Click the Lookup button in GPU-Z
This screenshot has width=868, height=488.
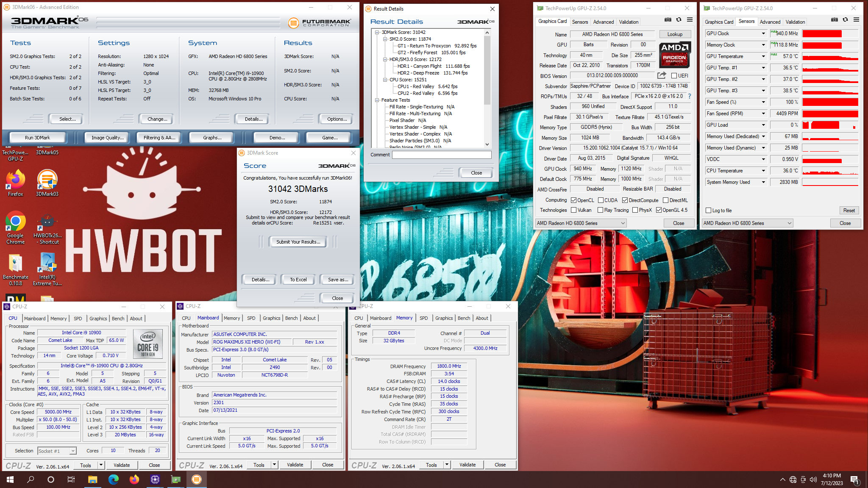675,34
